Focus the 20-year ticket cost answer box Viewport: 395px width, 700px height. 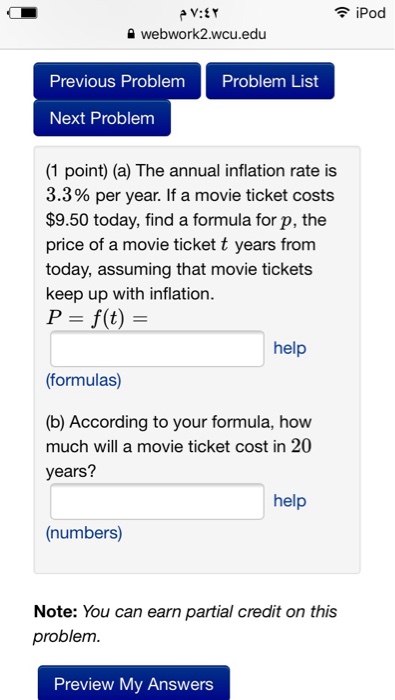click(157, 501)
